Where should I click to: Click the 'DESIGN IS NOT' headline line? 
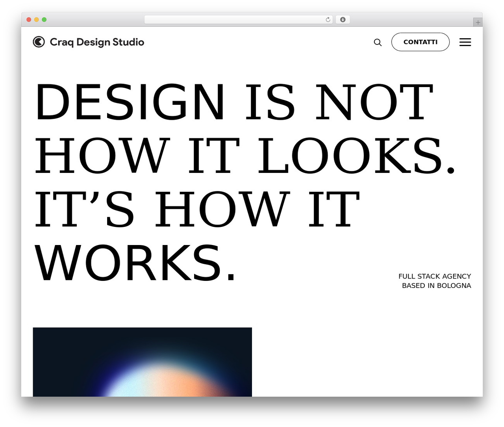pos(234,102)
